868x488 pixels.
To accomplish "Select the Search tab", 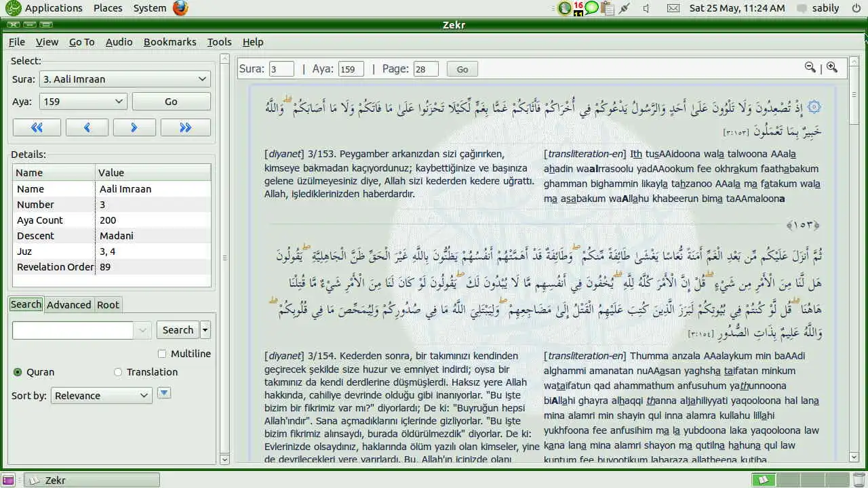I will pos(26,304).
